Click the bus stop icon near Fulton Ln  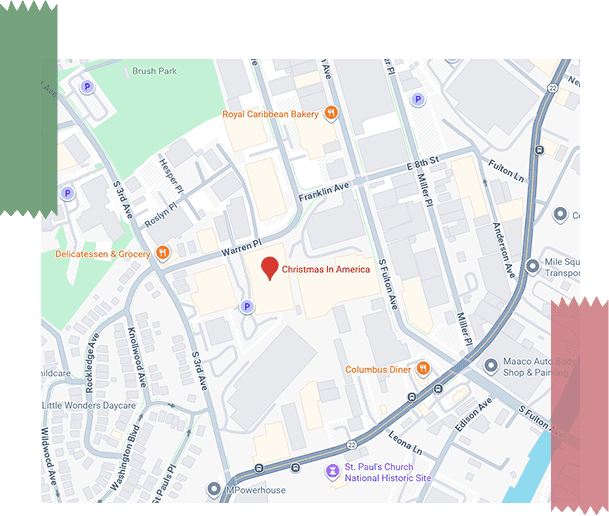539,150
